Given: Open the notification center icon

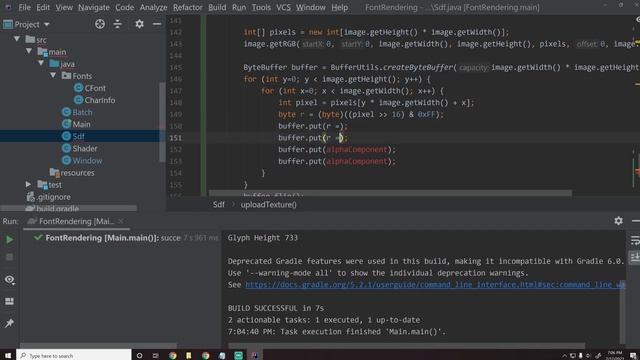Looking at the screenshot, I should pos(633,356).
